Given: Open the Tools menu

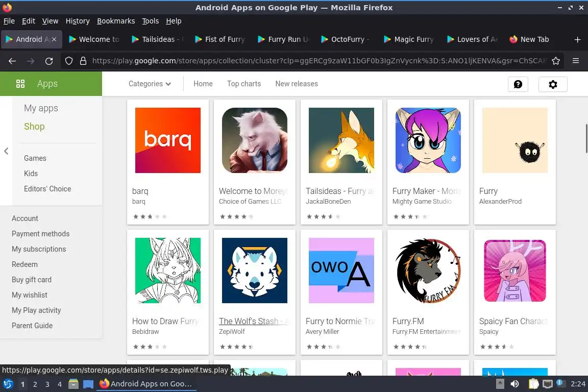Looking at the screenshot, I should pyautogui.click(x=151, y=21).
